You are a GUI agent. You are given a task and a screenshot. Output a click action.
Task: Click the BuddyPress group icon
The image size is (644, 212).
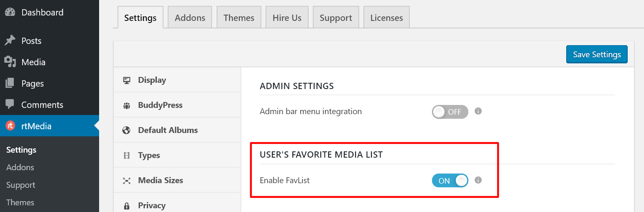click(127, 105)
